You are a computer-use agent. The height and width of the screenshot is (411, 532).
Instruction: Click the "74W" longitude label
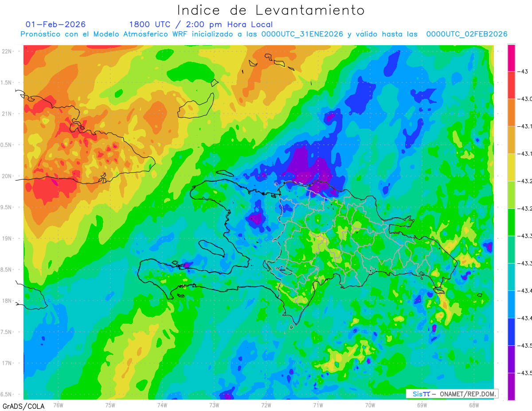click(x=162, y=405)
